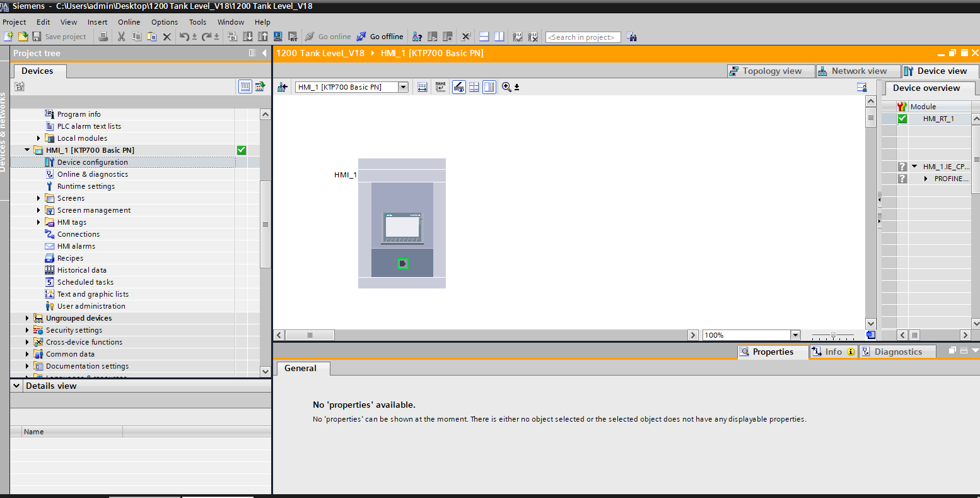Click the Start simulation monitor icon
The width and height of the screenshot is (980, 498).
[x=277, y=37]
